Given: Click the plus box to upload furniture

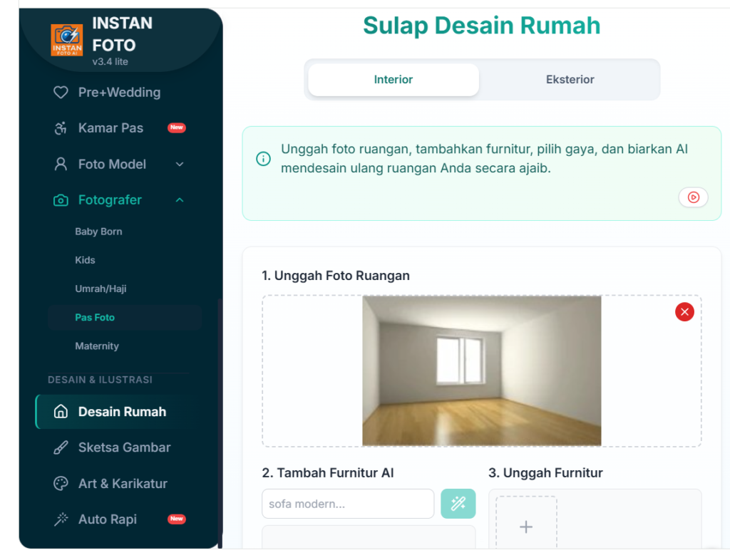Looking at the screenshot, I should pyautogui.click(x=526, y=523).
